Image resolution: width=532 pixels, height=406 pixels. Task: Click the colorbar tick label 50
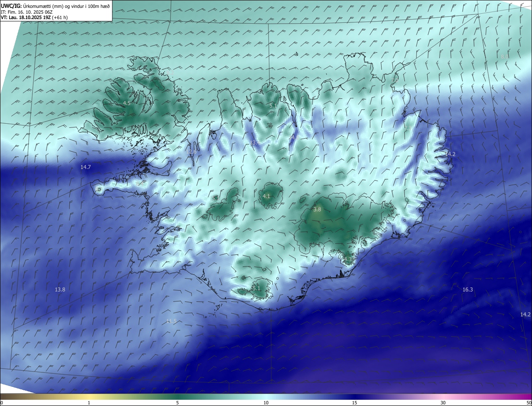(529, 403)
